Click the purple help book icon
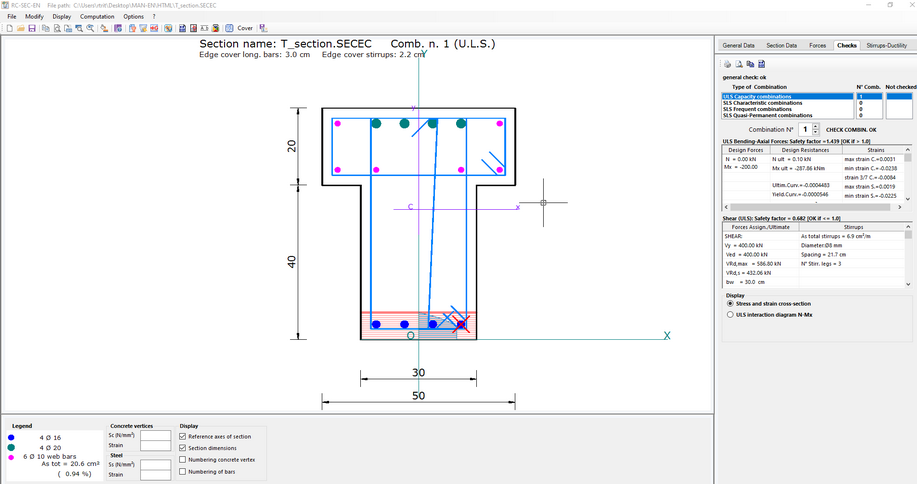This screenshot has width=917, height=484. 118,28
